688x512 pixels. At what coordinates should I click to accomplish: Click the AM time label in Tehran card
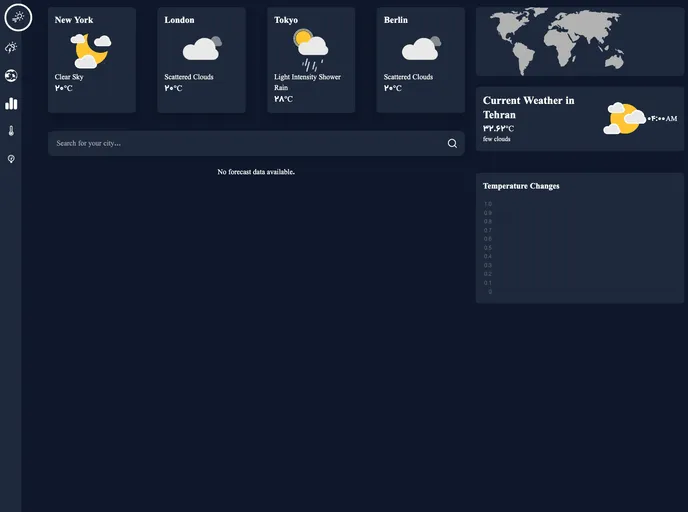click(x=663, y=118)
